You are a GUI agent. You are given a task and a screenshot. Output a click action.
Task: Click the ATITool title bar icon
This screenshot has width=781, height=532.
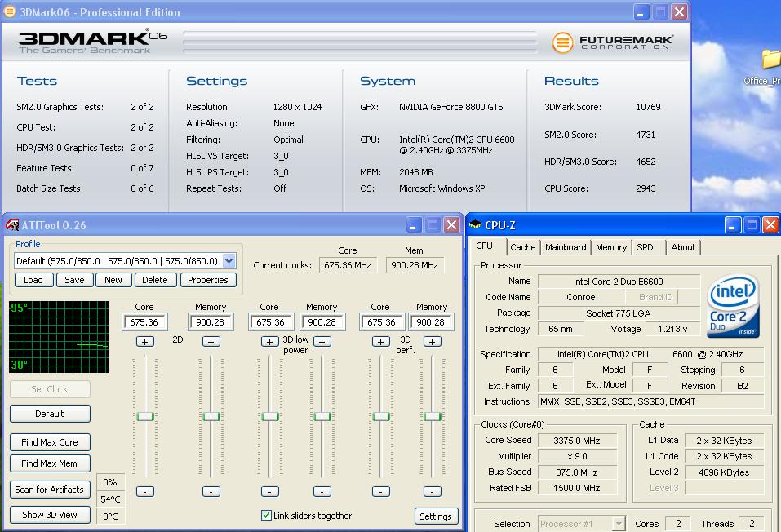12,225
